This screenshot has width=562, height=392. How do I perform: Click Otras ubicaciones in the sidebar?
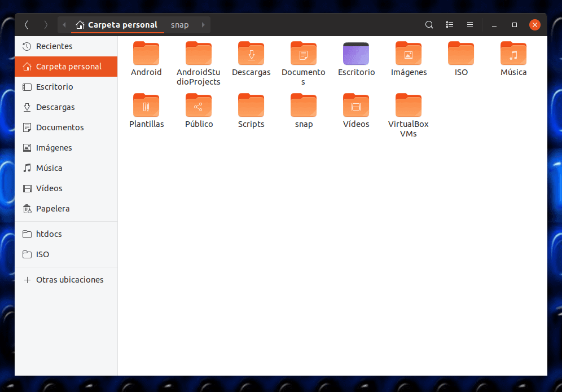pos(66,280)
